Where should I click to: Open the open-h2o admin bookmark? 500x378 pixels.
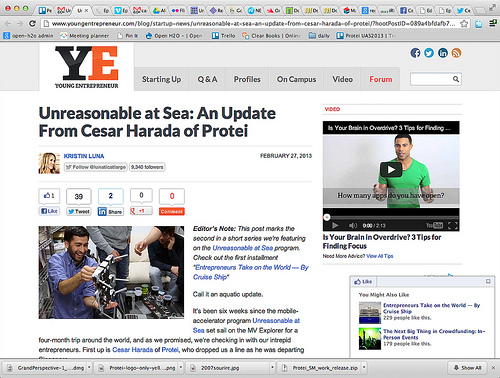point(28,36)
